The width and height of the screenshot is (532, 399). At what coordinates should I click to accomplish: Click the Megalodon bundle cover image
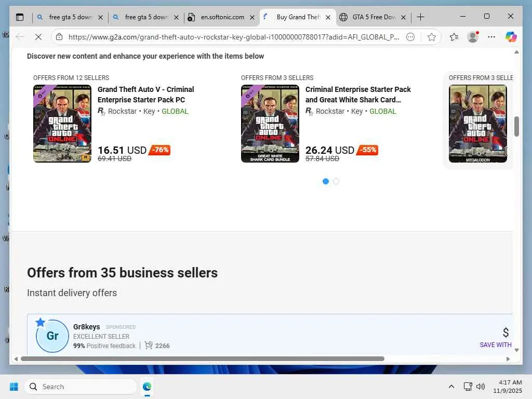coord(478,124)
